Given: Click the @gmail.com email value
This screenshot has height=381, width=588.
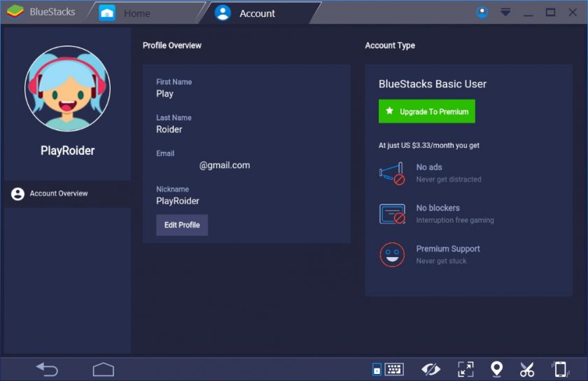Looking at the screenshot, I should 225,165.
